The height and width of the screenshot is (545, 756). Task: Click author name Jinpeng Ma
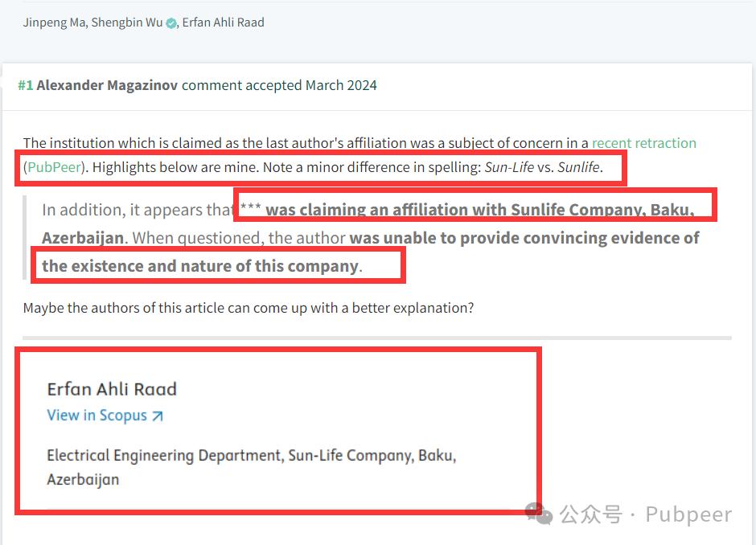pos(54,23)
